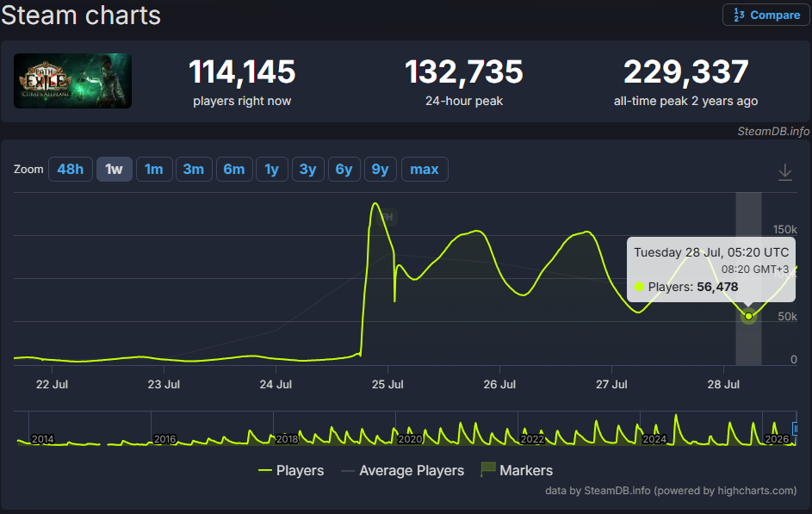Image resolution: width=812 pixels, height=514 pixels.
Task: Click the 114,145 players right now figure
Action: 242,71
